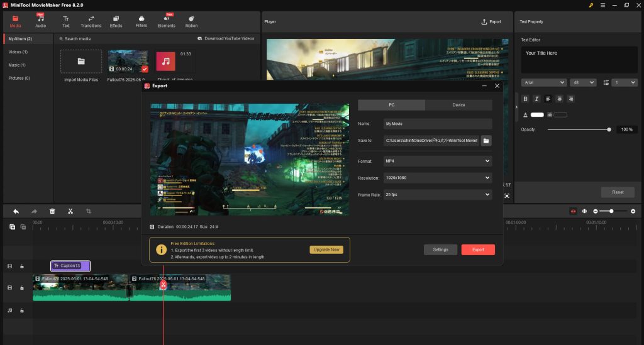Align text center

[559, 99]
